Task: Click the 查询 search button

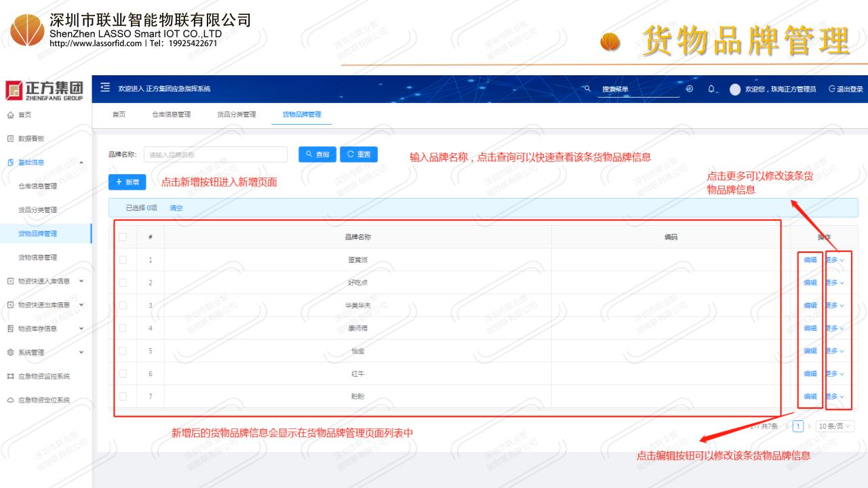Action: point(317,155)
